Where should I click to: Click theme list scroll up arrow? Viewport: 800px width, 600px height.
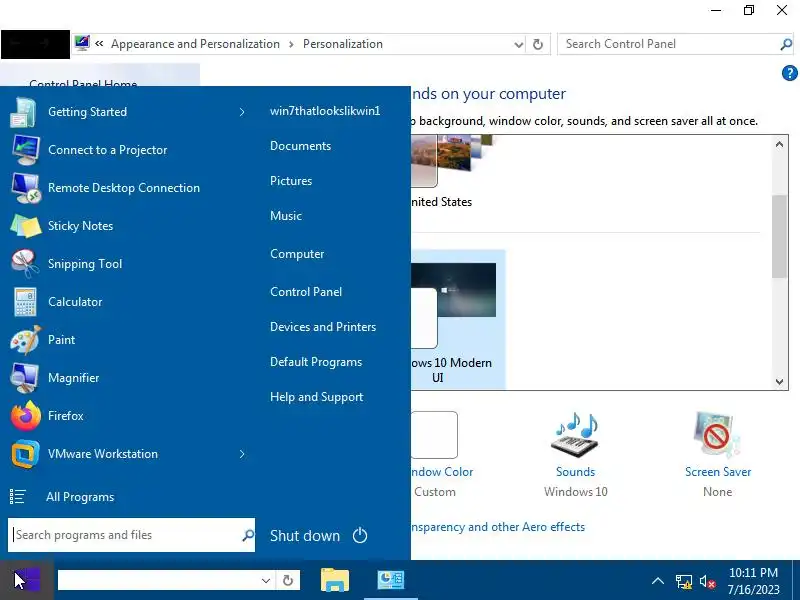pyautogui.click(x=779, y=144)
